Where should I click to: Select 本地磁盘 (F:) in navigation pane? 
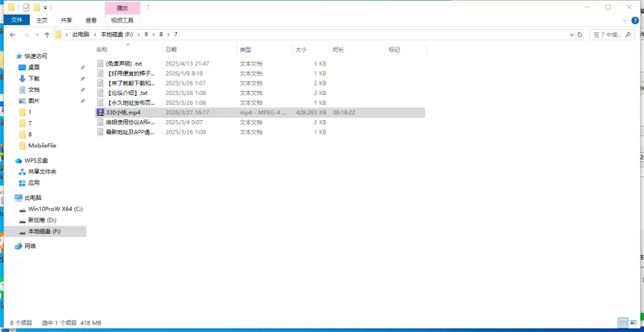pyautogui.click(x=44, y=231)
